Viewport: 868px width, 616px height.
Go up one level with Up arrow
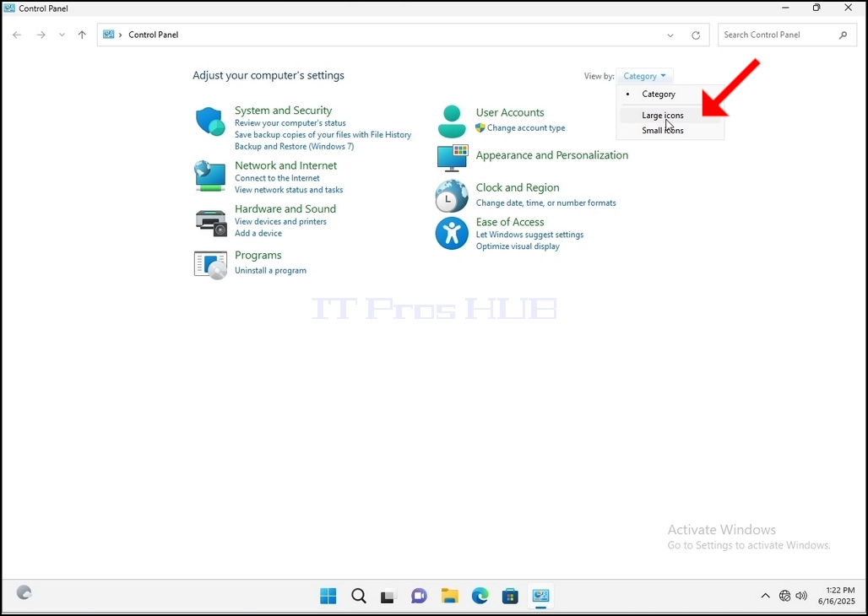click(82, 35)
